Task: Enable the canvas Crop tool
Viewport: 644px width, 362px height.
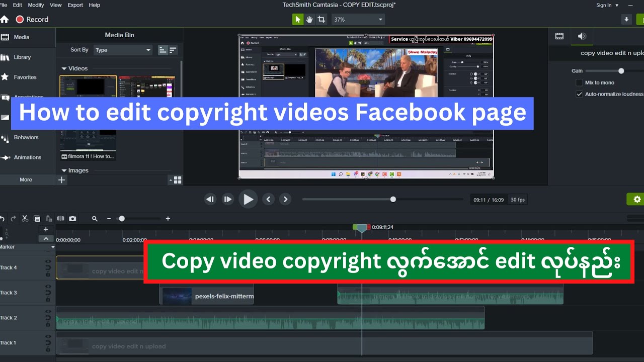Action: tap(321, 20)
